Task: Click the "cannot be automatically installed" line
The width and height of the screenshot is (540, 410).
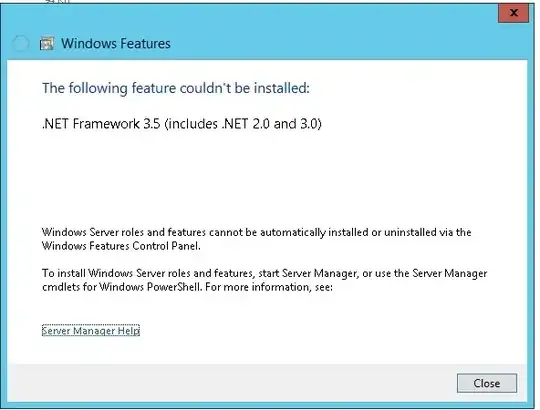Action: pyautogui.click(x=256, y=232)
